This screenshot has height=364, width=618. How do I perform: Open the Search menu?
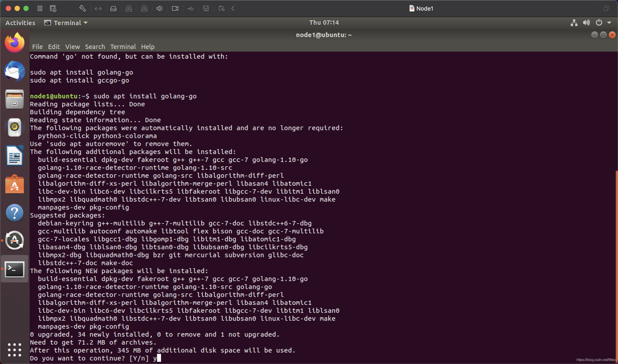(95, 47)
